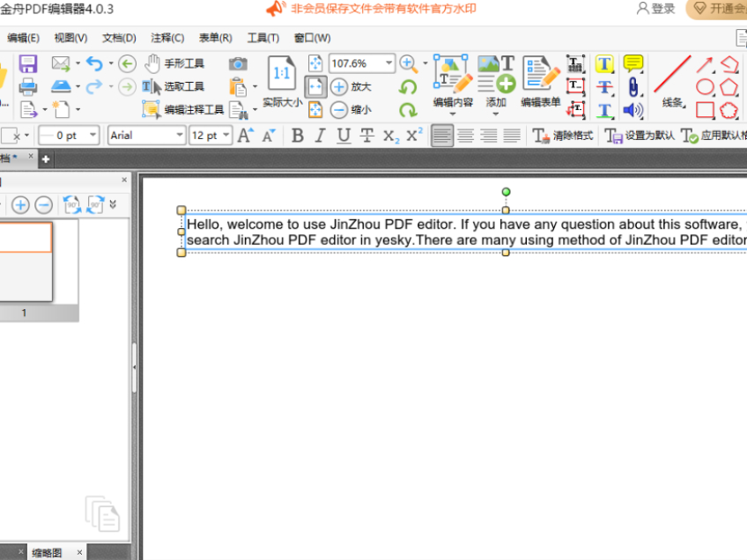
Task: Click Clear Formatting (清除格式)
Action: coord(562,136)
